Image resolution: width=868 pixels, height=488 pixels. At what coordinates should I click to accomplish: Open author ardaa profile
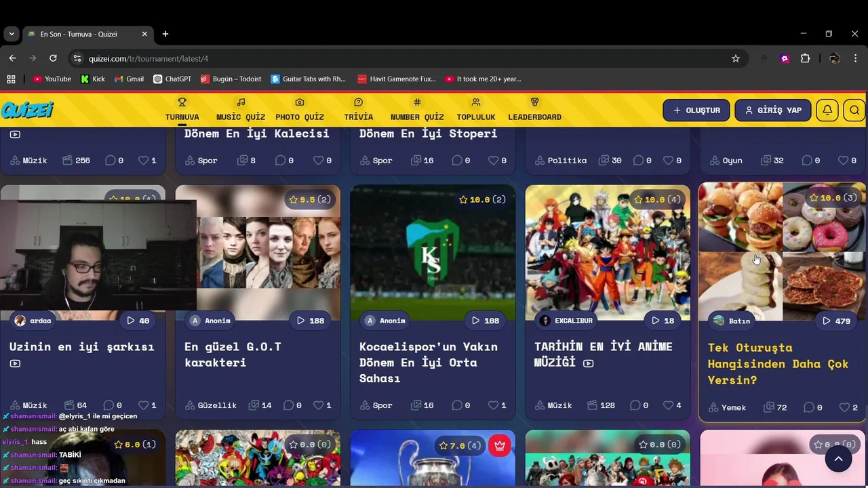(x=33, y=321)
